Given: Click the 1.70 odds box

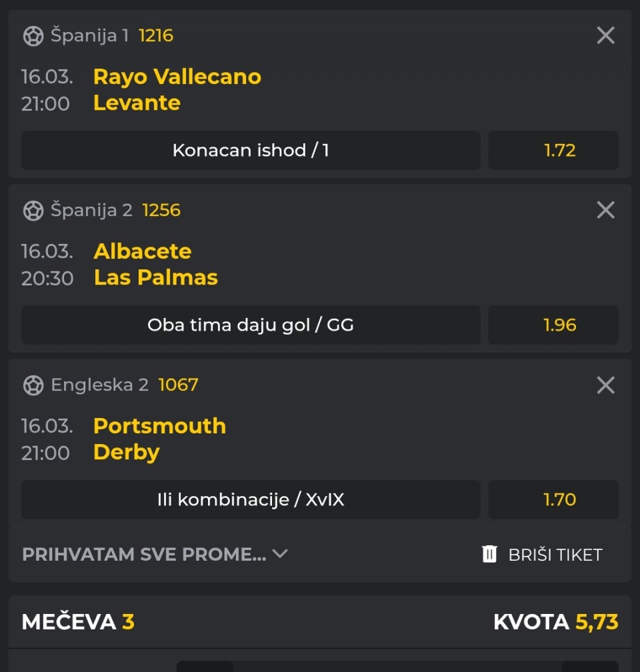Looking at the screenshot, I should pos(553,499).
